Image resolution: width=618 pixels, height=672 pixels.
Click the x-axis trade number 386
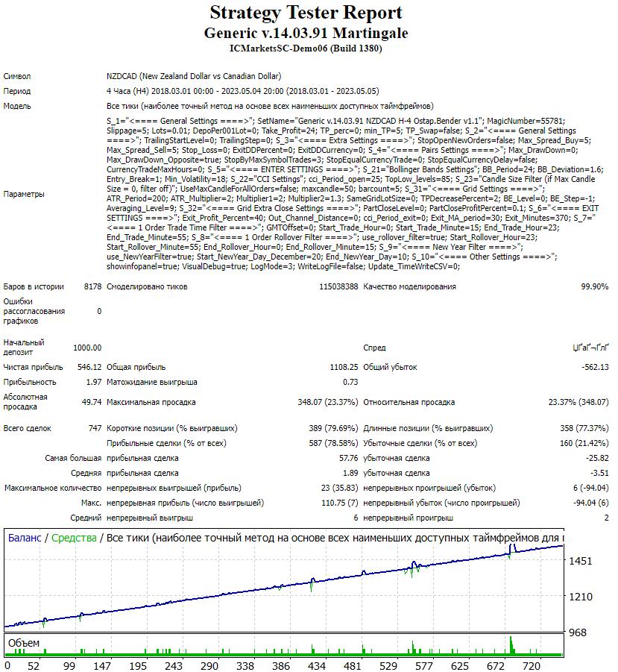tap(281, 666)
